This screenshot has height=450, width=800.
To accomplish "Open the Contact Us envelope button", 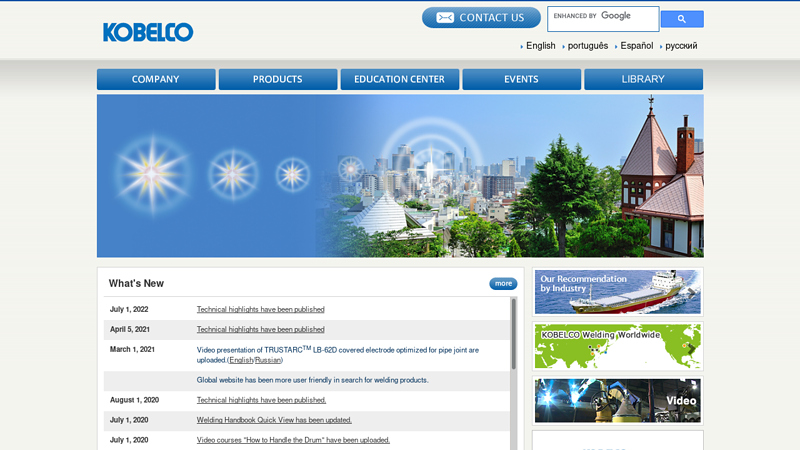I will 481,18.
